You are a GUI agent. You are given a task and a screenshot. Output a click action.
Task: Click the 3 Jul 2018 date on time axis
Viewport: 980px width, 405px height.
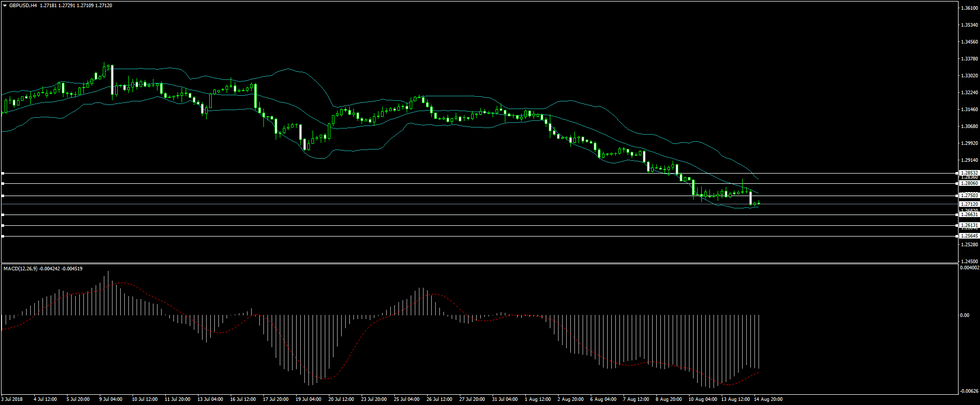(x=12, y=399)
